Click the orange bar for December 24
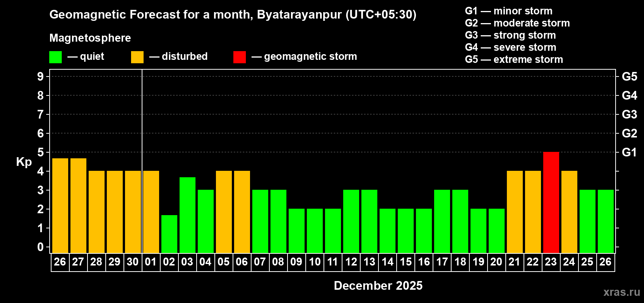This screenshot has width=644, height=303. (x=569, y=212)
